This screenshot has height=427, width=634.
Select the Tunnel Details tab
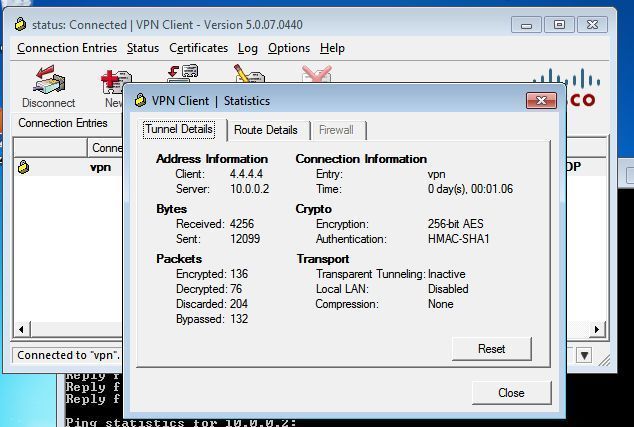179,130
